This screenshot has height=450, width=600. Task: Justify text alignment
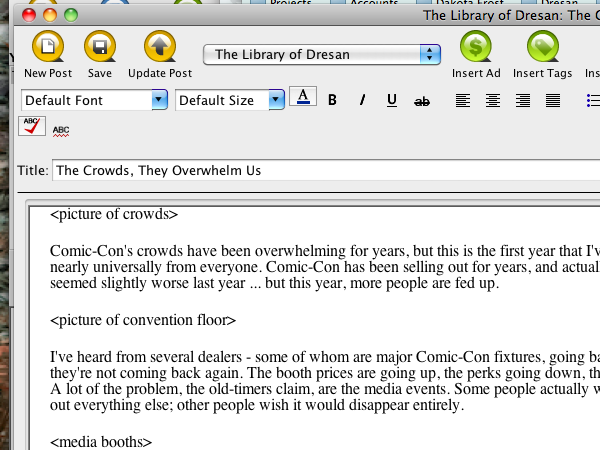553,101
